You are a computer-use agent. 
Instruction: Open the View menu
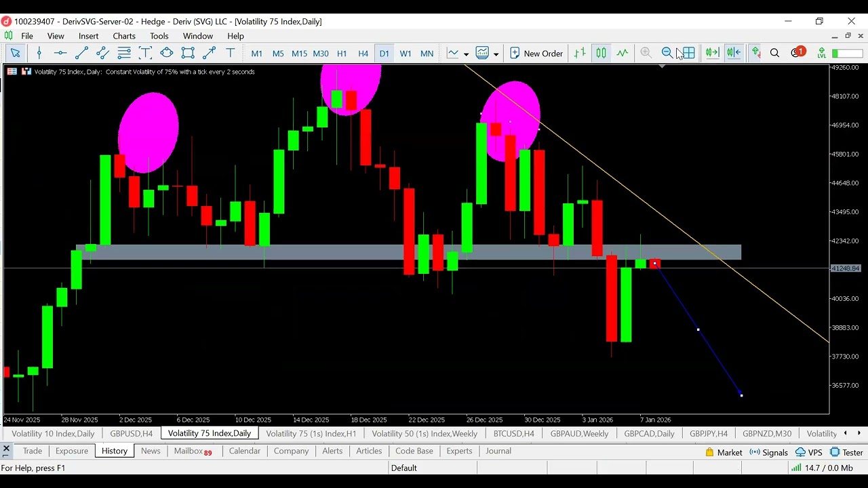(x=56, y=36)
